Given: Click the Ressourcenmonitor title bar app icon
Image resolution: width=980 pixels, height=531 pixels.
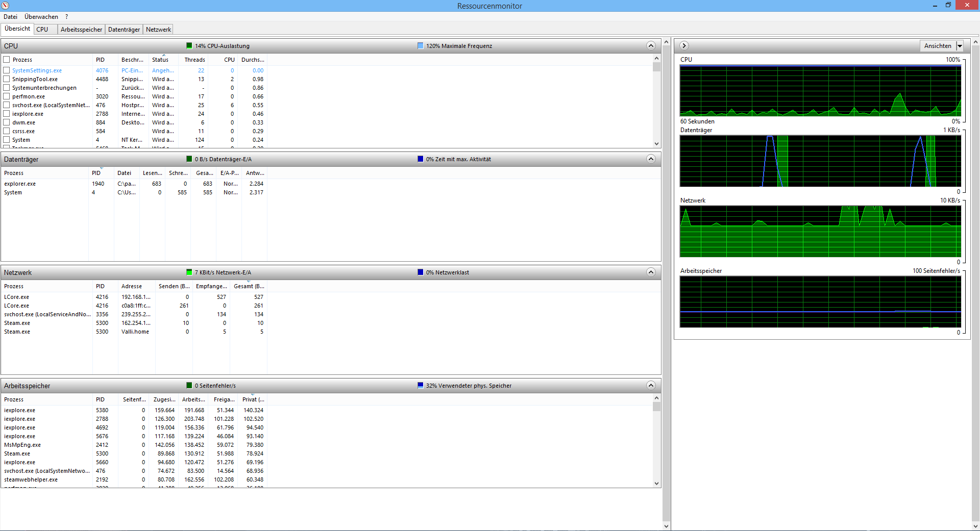Looking at the screenshot, I should coord(5,6).
